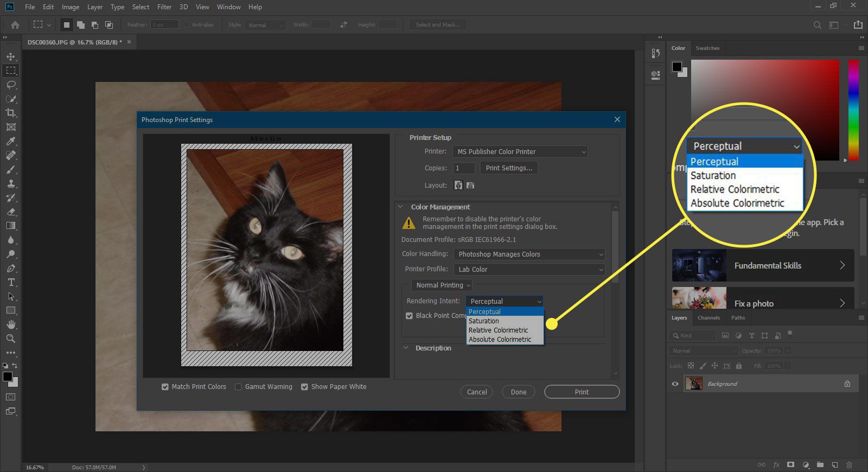Click the Print Settings button
This screenshot has width=868, height=472.
(509, 168)
